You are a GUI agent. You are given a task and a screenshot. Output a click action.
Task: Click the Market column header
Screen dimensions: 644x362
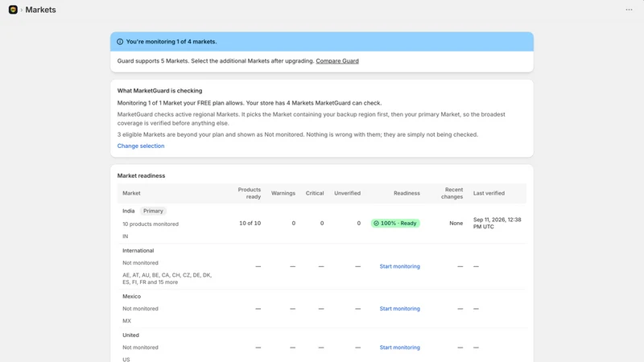pos(131,193)
